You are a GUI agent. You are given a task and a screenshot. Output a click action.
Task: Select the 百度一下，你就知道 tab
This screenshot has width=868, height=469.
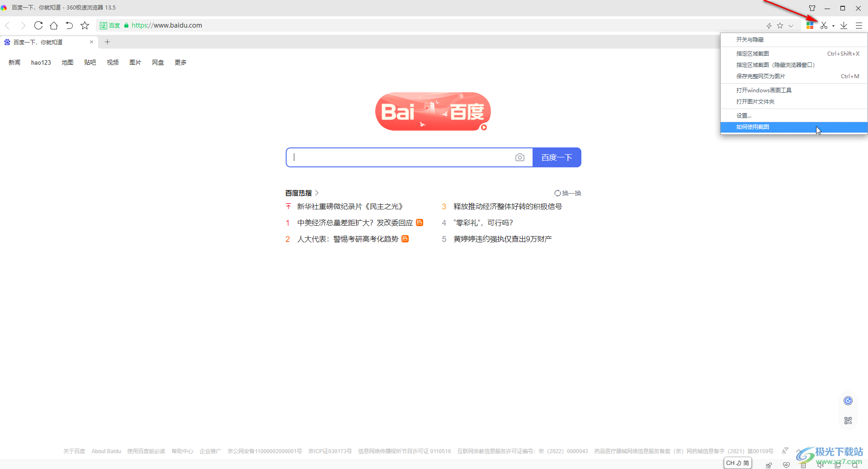pos(49,42)
